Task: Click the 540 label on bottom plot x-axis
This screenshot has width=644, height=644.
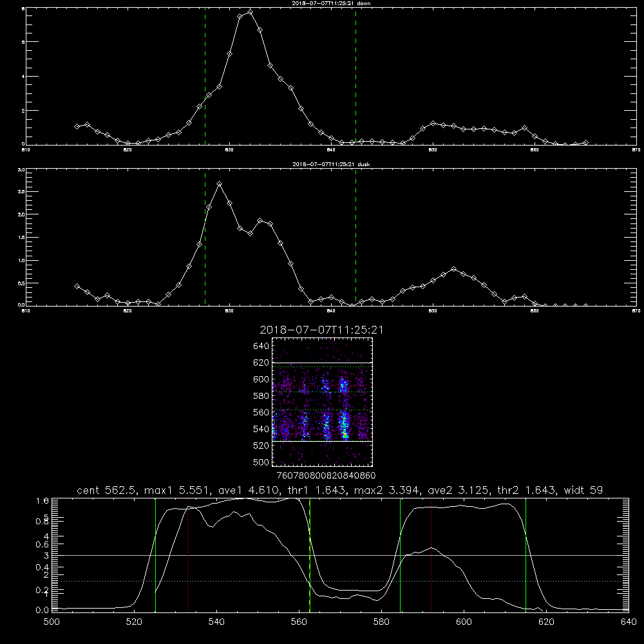Action: click(216, 622)
